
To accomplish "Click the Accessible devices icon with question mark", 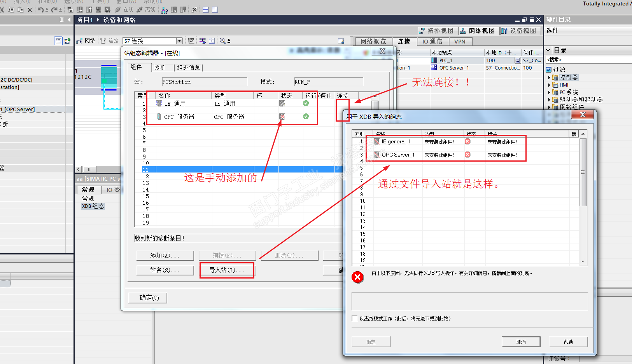I will (165, 10).
